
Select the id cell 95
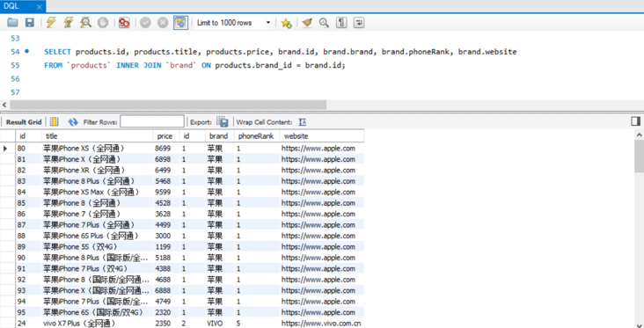pos(28,312)
